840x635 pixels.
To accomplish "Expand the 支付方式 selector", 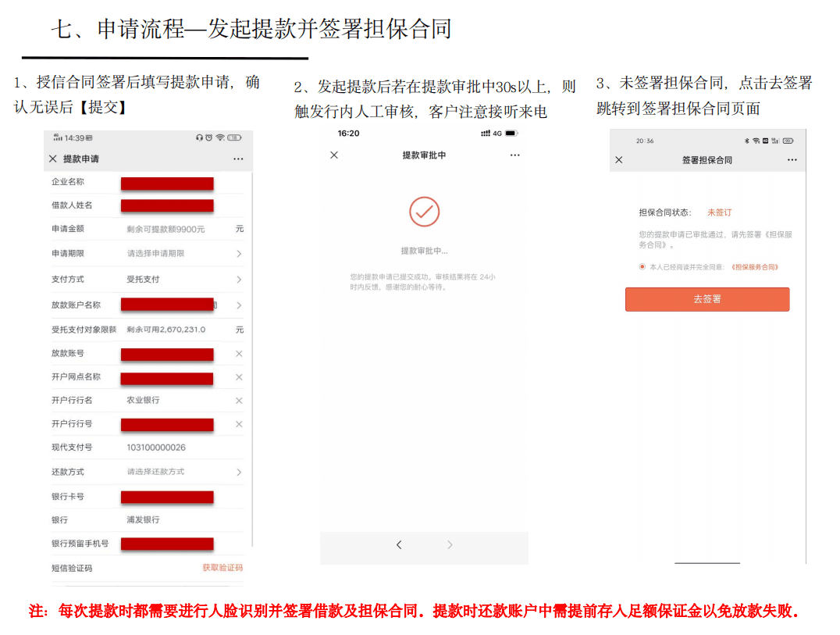I will pyautogui.click(x=239, y=279).
